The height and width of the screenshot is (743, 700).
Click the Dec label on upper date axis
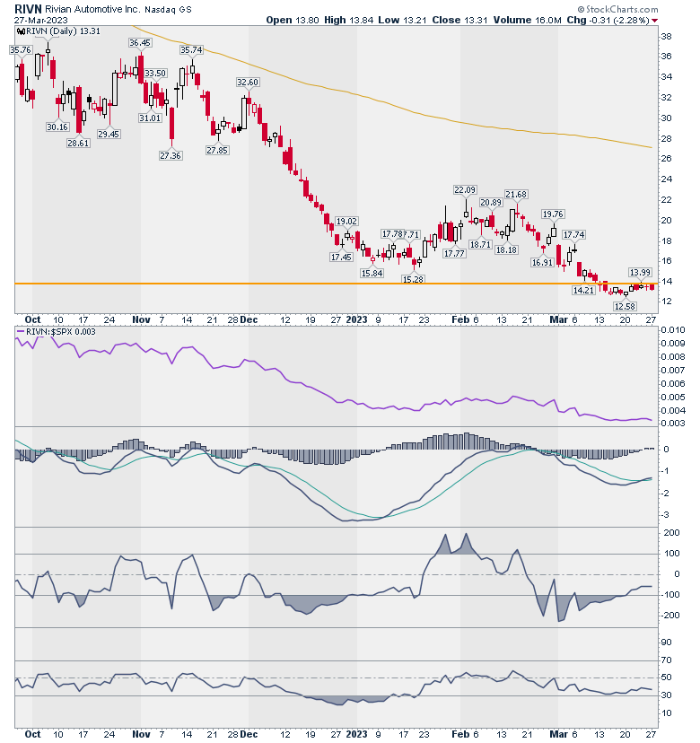249,319
